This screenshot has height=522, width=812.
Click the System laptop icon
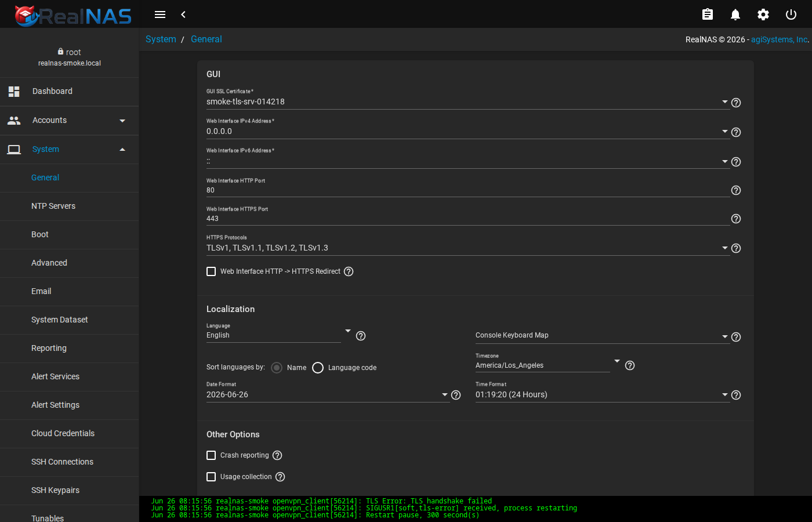[14, 150]
